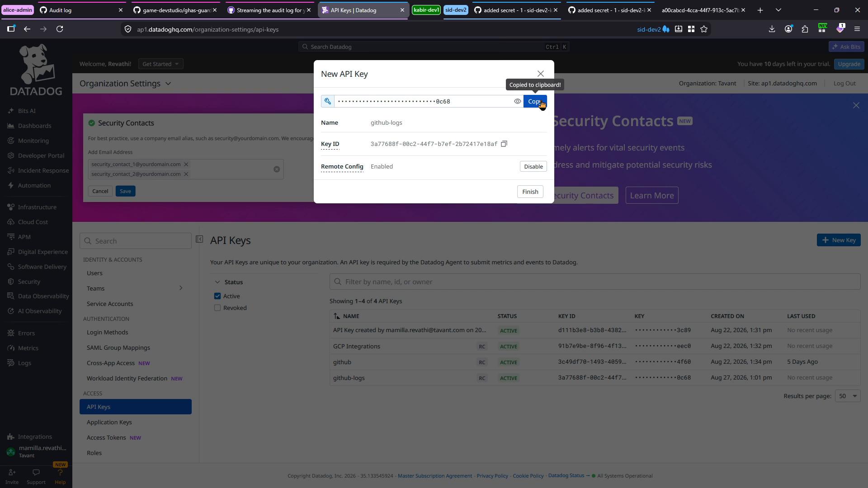Select Application Keys menu item
868x488 pixels.
(109, 422)
